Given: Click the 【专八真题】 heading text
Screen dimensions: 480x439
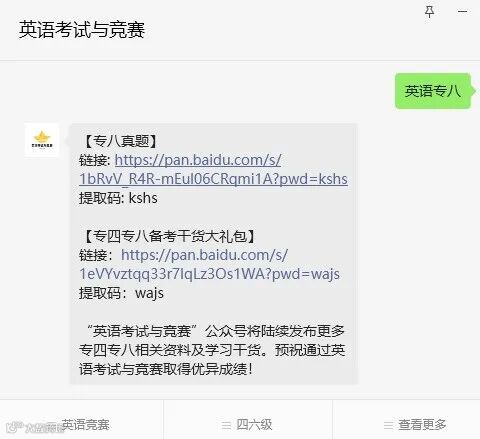Looking at the screenshot, I should [x=119, y=141].
